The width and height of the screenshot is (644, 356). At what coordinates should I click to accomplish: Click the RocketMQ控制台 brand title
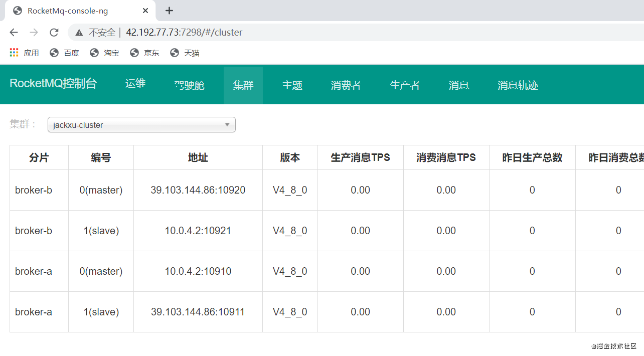53,84
